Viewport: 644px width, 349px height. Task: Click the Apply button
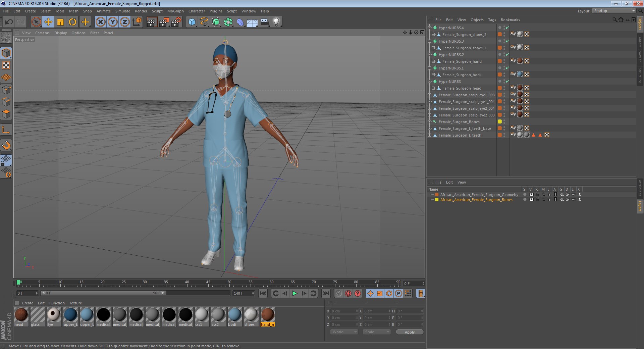(410, 332)
